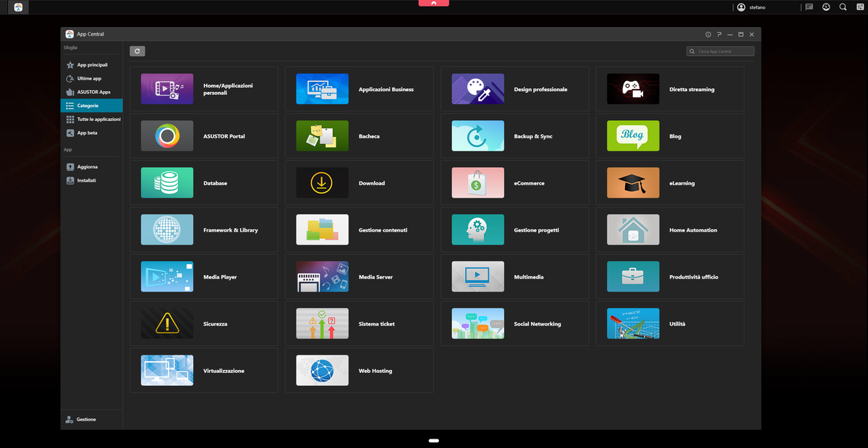Image resolution: width=868 pixels, height=448 pixels.
Task: Open the Web Hosting globe icon
Action: click(x=322, y=371)
